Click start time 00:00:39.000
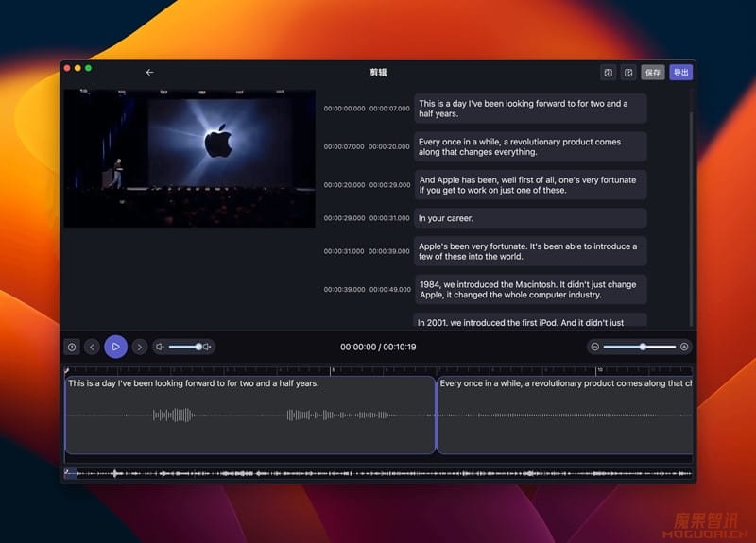 coord(344,290)
